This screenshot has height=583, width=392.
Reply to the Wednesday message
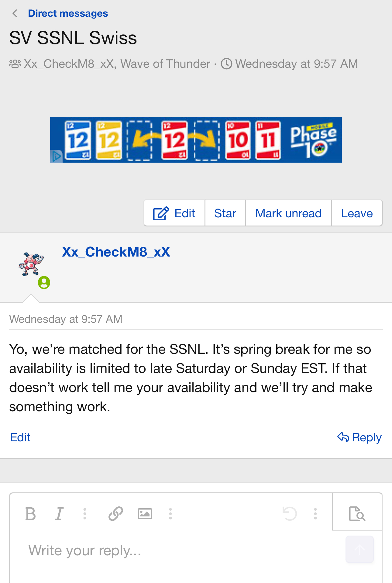[359, 437]
